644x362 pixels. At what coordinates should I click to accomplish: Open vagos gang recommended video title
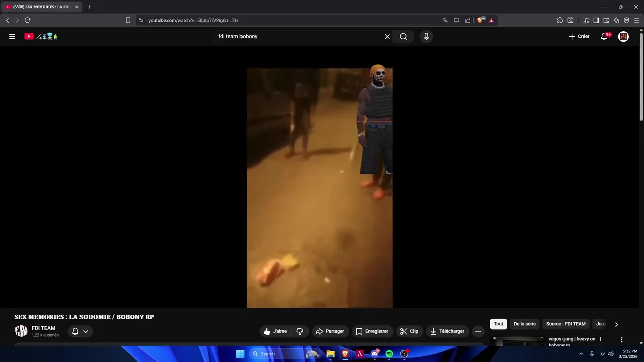pyautogui.click(x=575, y=341)
